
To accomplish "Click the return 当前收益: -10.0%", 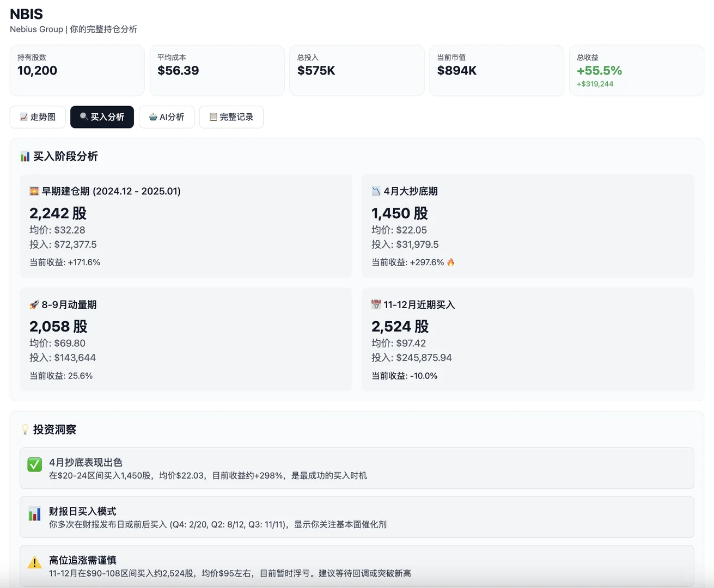I will (405, 376).
